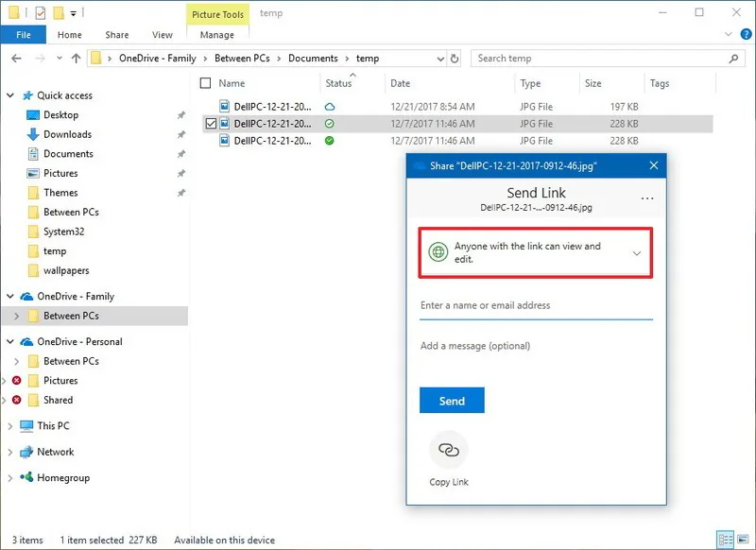The width and height of the screenshot is (756, 550).
Task: Sort by the Size column header
Action: [593, 83]
